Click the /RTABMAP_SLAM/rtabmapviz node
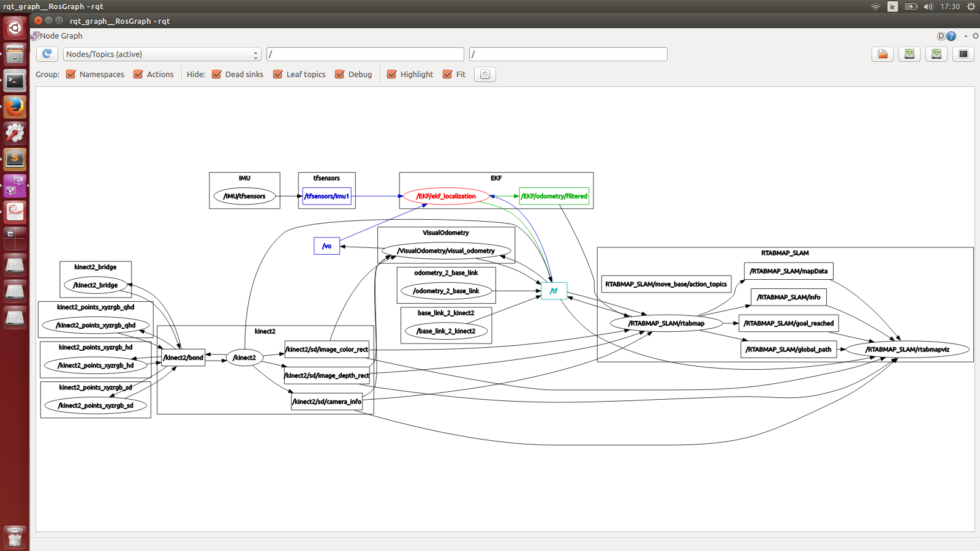The width and height of the screenshot is (980, 551). (907, 350)
